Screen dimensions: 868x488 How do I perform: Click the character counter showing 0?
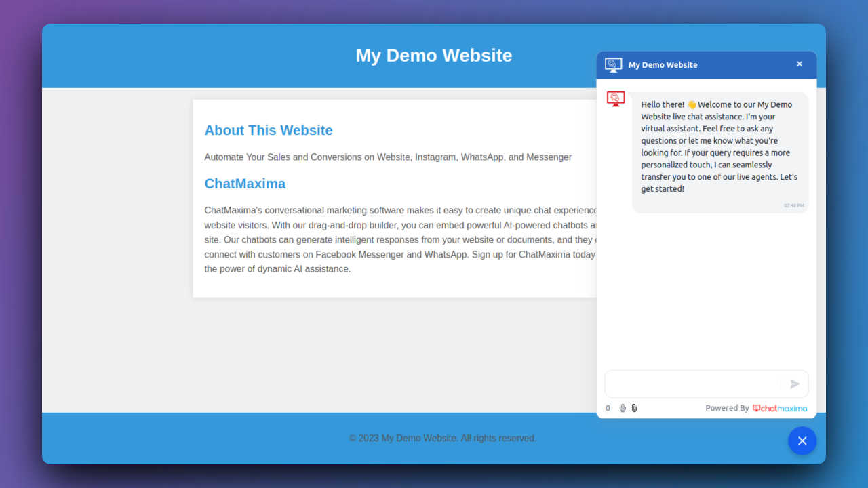608,408
